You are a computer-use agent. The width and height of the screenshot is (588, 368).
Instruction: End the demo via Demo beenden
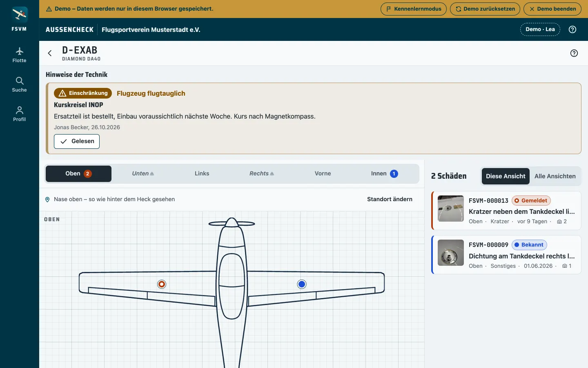552,9
